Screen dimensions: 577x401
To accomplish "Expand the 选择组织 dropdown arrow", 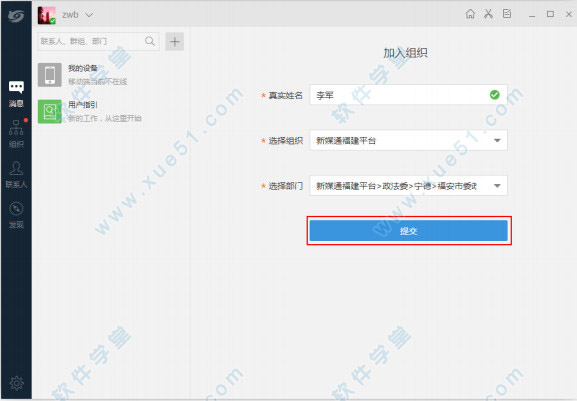I will (x=497, y=140).
